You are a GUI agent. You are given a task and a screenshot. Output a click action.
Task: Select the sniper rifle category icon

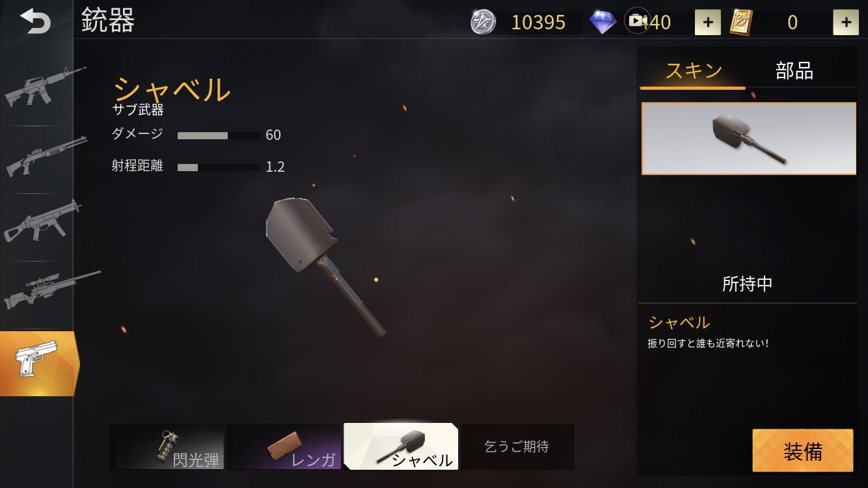[x=50, y=291]
